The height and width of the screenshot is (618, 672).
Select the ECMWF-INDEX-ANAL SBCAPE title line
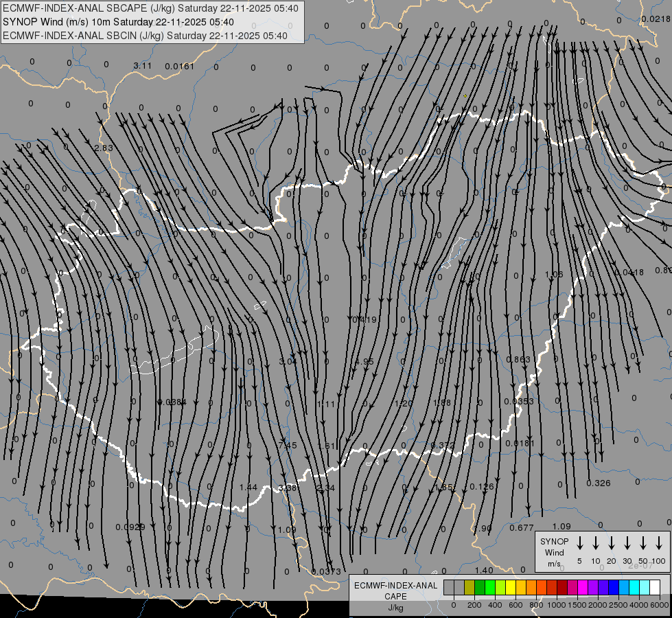pos(150,8)
